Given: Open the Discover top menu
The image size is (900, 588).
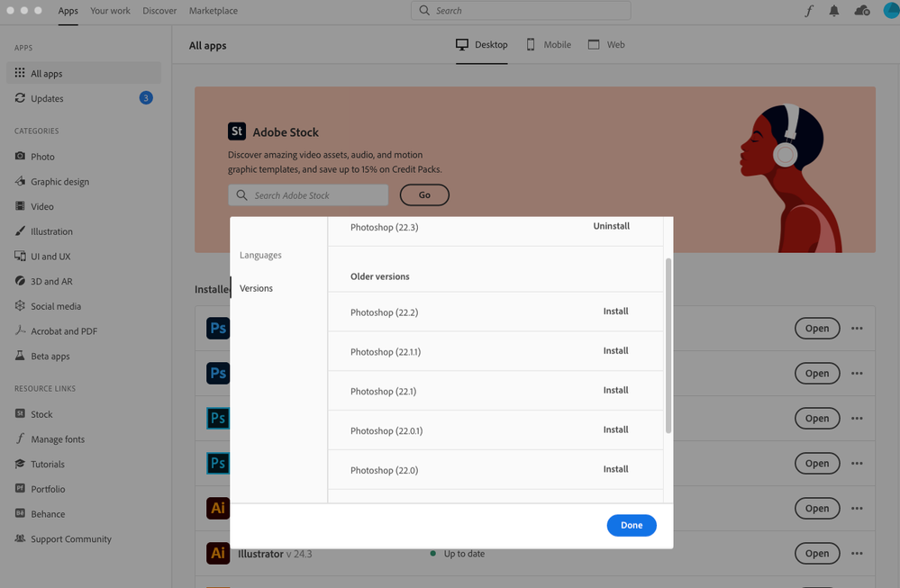Looking at the screenshot, I should [159, 11].
